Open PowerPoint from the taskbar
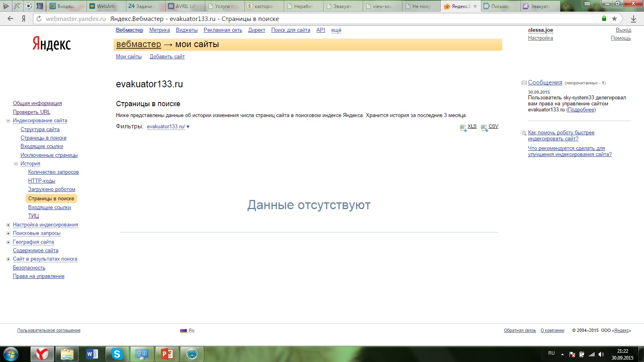644x362 pixels. click(167, 354)
